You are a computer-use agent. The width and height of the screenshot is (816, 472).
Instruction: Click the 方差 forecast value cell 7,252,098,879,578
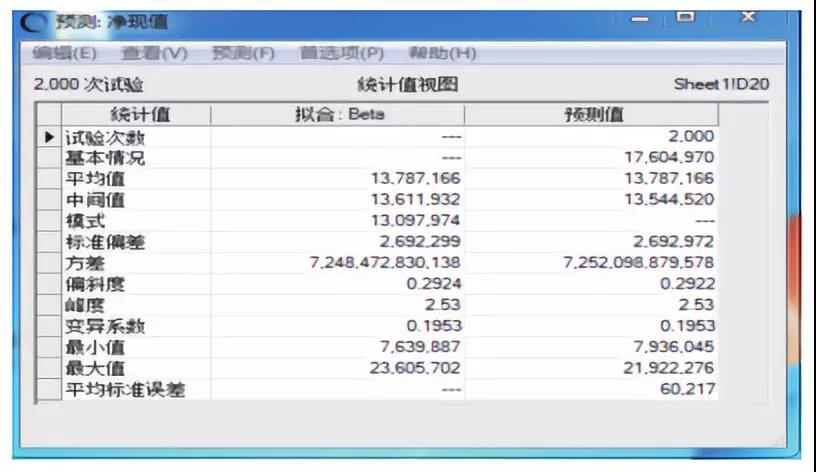pos(639,262)
